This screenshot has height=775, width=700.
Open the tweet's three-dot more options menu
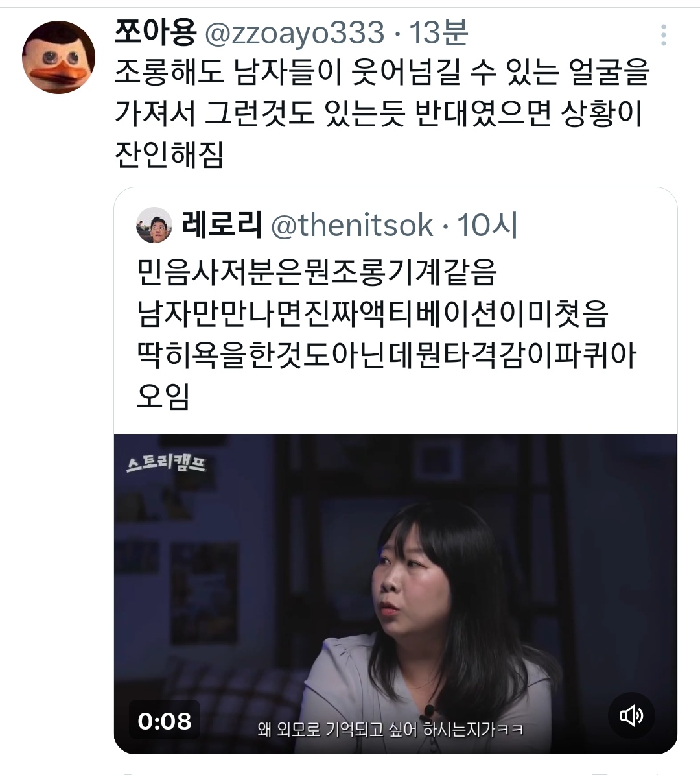click(x=664, y=35)
